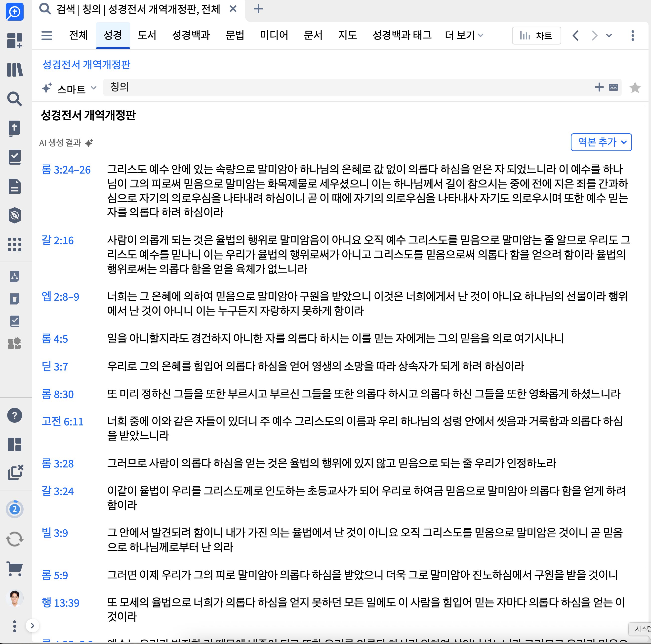
Task: Click the 차트 button
Action: pos(536,35)
